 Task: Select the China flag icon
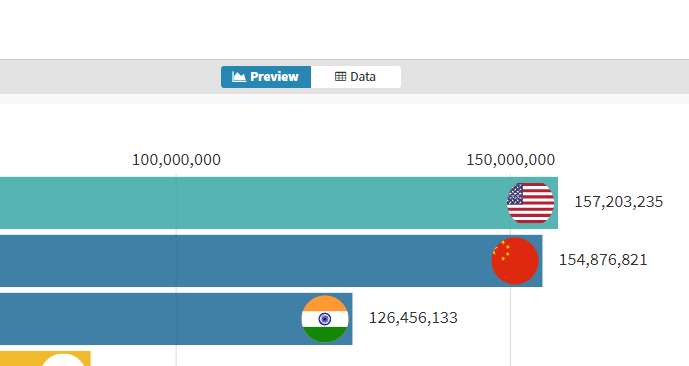(x=515, y=261)
